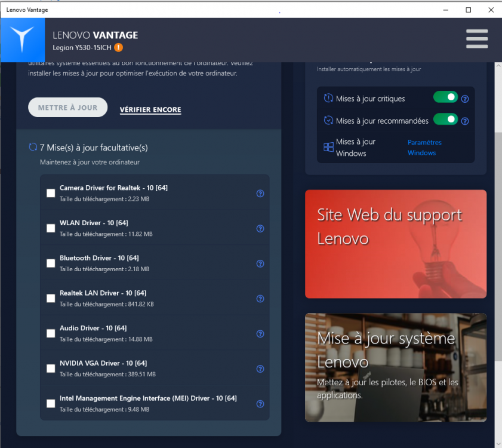Turn off Mises à jour recommandées toggle
The image size is (502, 448).
(x=445, y=119)
